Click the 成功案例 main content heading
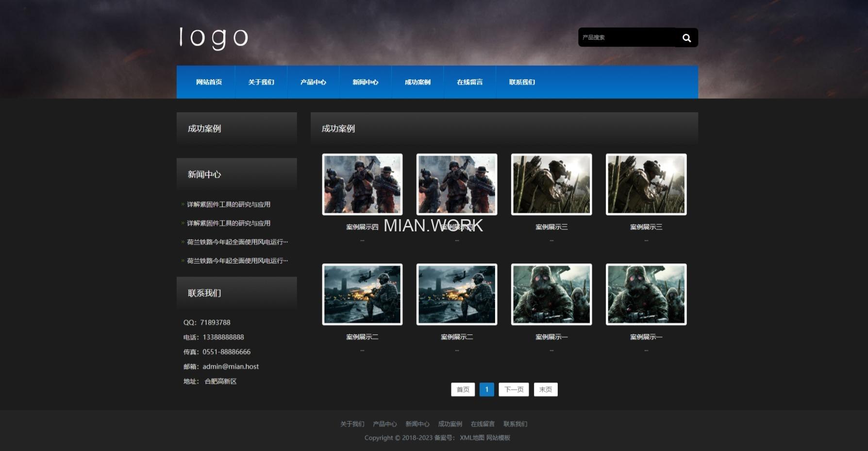868x451 pixels. (338, 128)
